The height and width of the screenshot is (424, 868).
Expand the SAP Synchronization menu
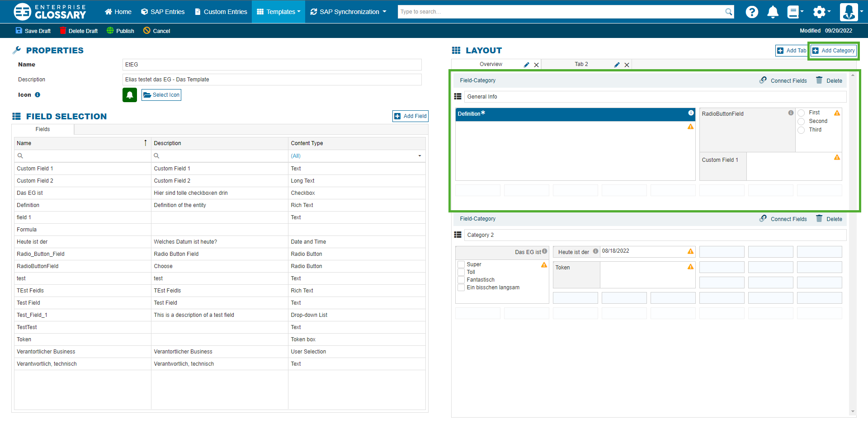tap(349, 12)
